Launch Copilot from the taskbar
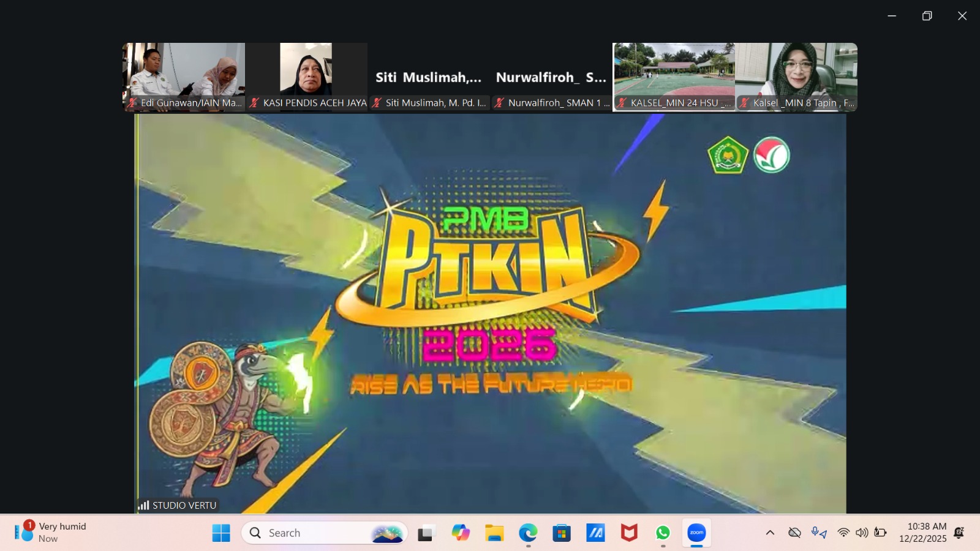The width and height of the screenshot is (980, 551). (461, 533)
